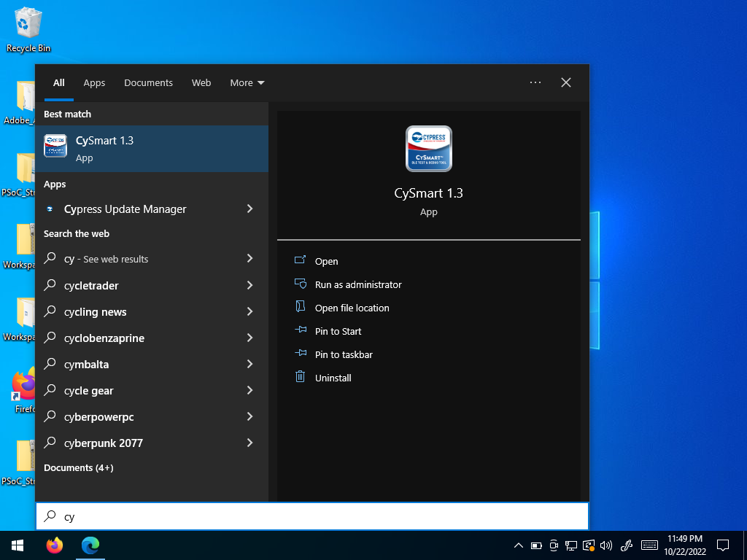Open the network tray icon
Image resolution: width=747 pixels, height=560 pixels.
click(x=570, y=545)
